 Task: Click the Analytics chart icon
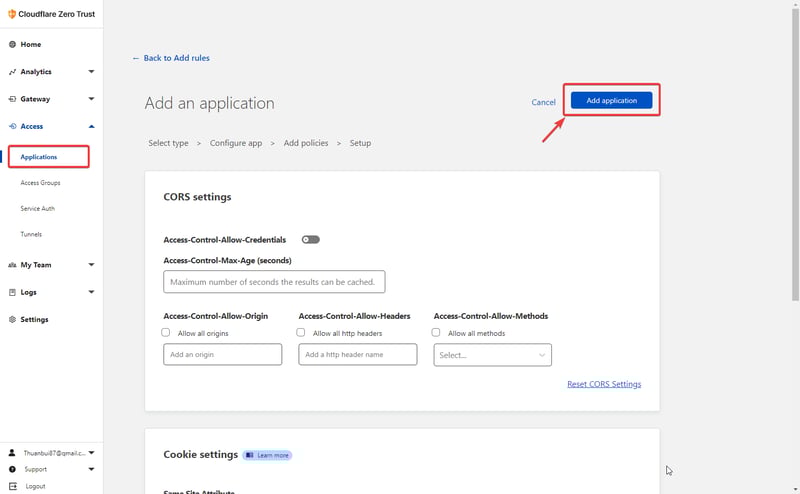[x=12, y=72]
